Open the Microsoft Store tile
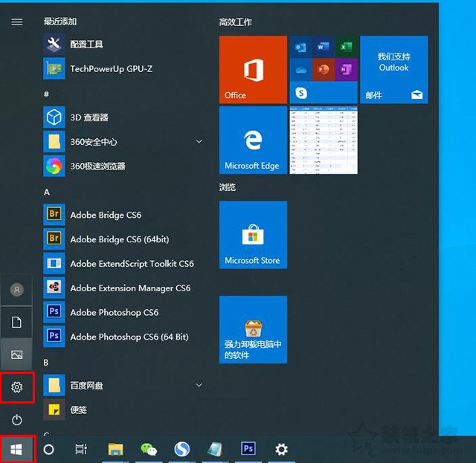 [253, 235]
